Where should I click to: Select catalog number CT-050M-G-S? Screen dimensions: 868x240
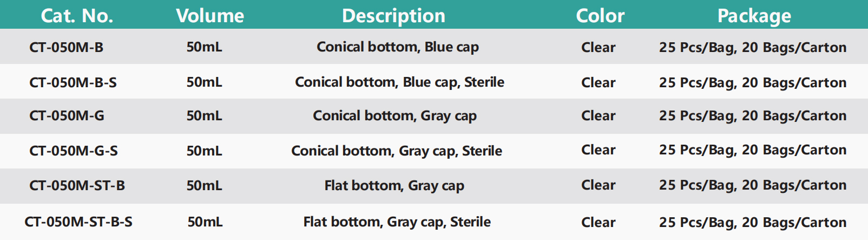(74, 151)
